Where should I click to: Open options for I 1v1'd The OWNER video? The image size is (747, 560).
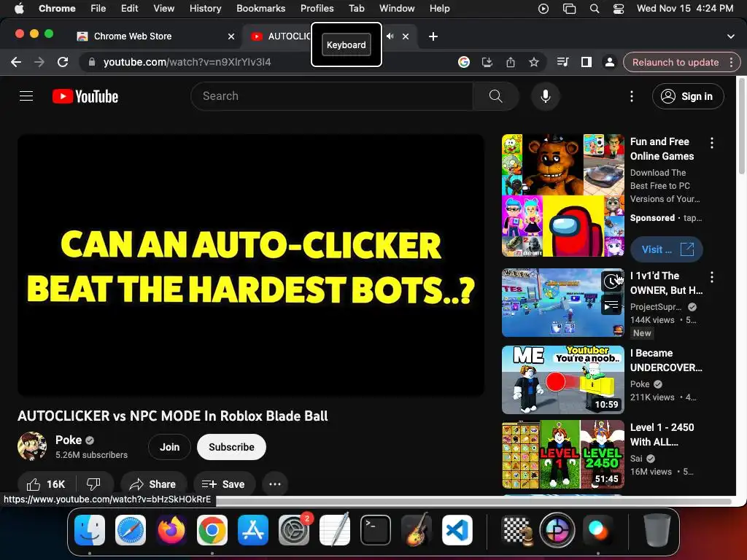click(x=712, y=277)
